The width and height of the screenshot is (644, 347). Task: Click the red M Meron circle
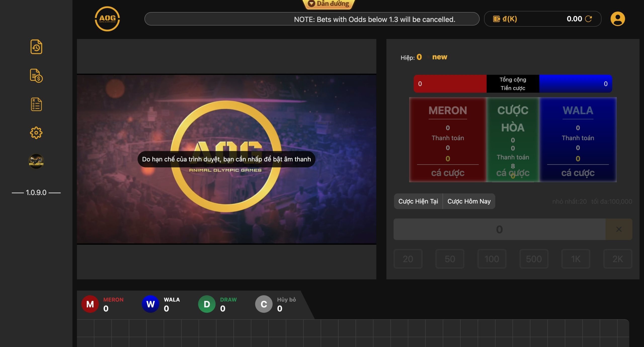coord(90,304)
